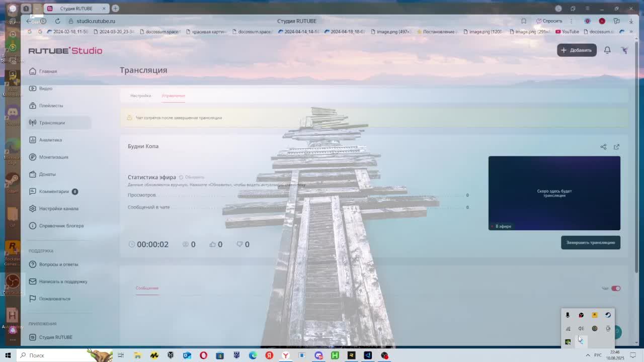Click the microphone tray icon
644x362 pixels.
click(x=568, y=315)
